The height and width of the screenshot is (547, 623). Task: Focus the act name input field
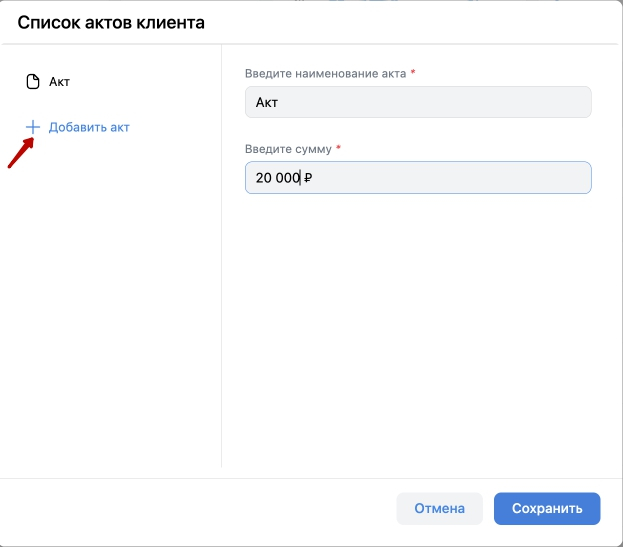tap(418, 102)
